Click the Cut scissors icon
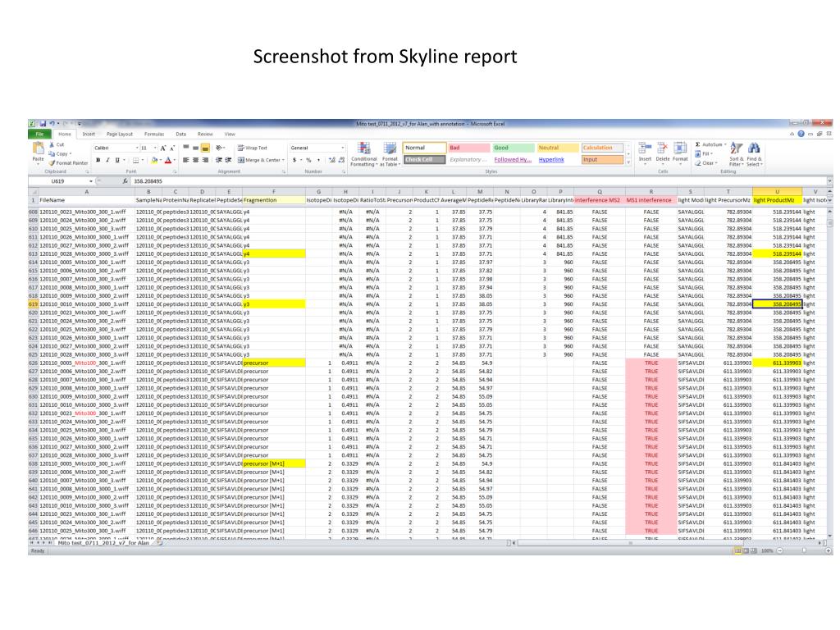Viewport: 840px width, 630px height. (x=52, y=144)
